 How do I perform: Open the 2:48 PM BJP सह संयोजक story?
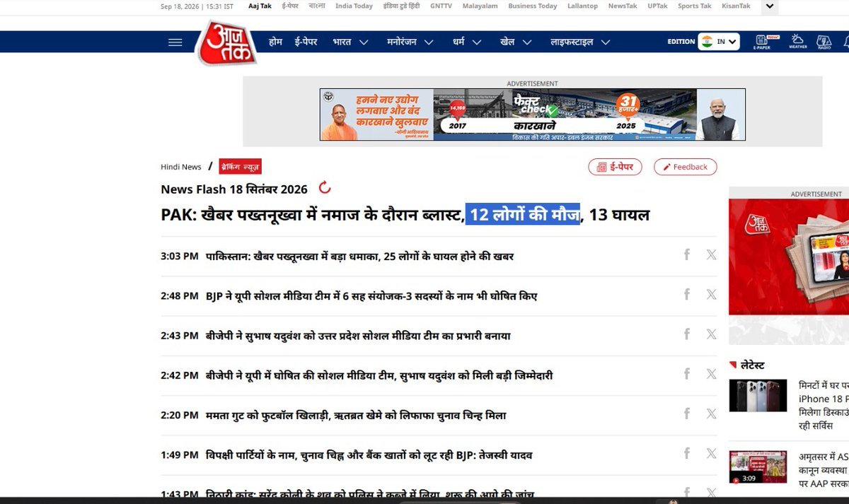pos(371,295)
